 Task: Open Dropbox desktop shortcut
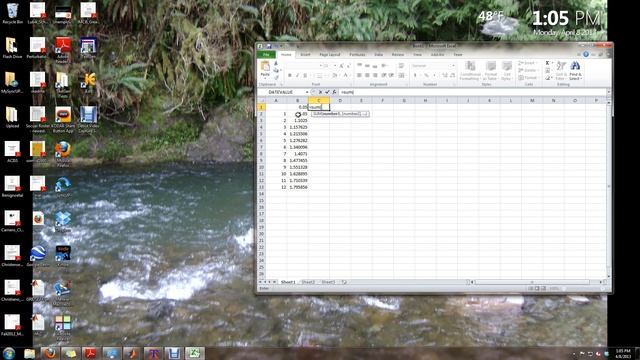(63, 222)
